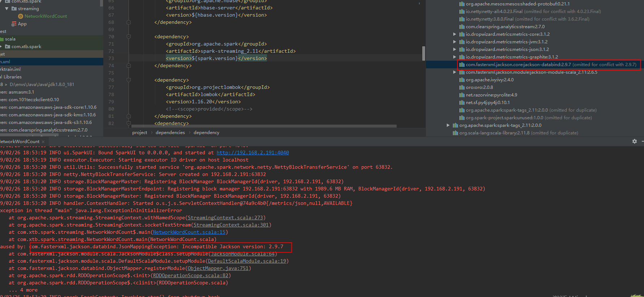Expand io.dropwizard.metrics:metrics-core:3.1.2 node

(x=455, y=34)
